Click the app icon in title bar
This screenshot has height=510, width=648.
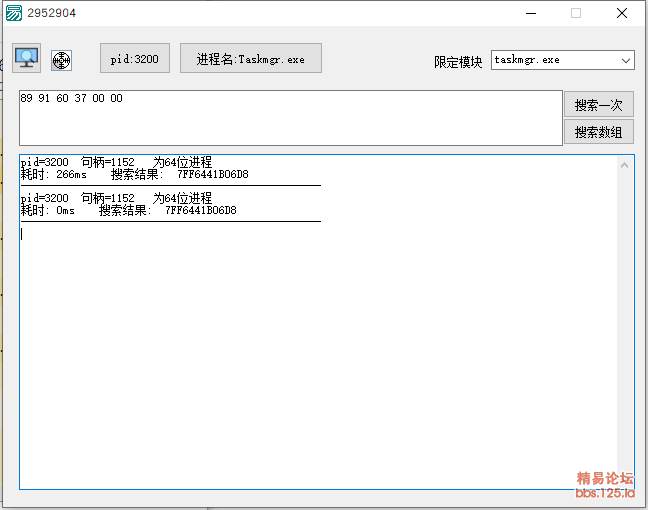(x=13, y=13)
